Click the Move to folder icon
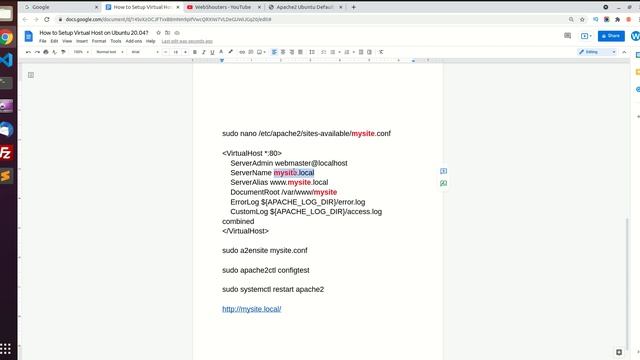 (x=167, y=33)
